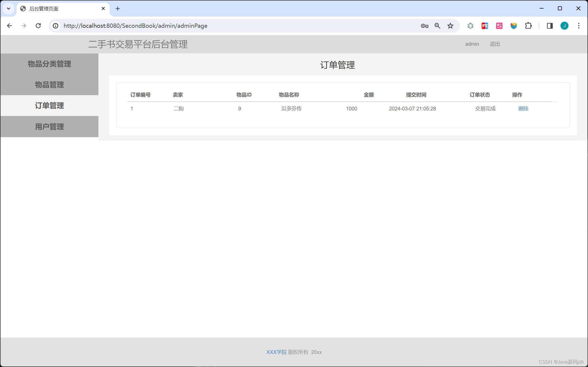Go to 物品管理 section
The image size is (588, 367).
(x=49, y=85)
